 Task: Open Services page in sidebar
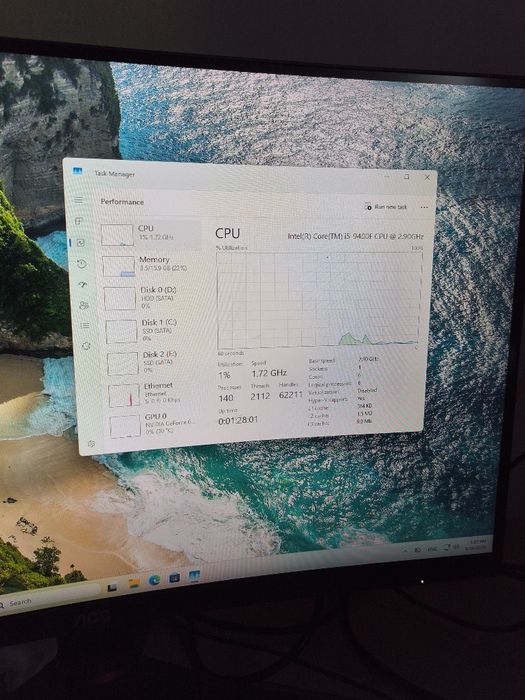86,346
